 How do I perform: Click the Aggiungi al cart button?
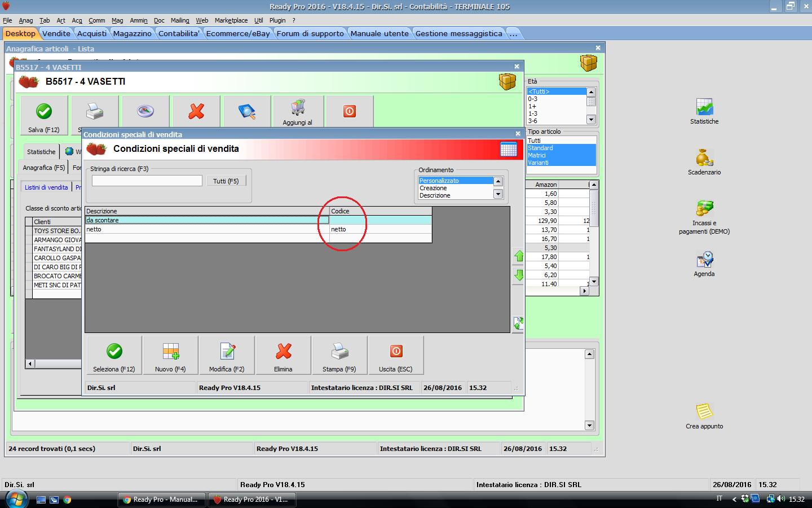point(298,111)
